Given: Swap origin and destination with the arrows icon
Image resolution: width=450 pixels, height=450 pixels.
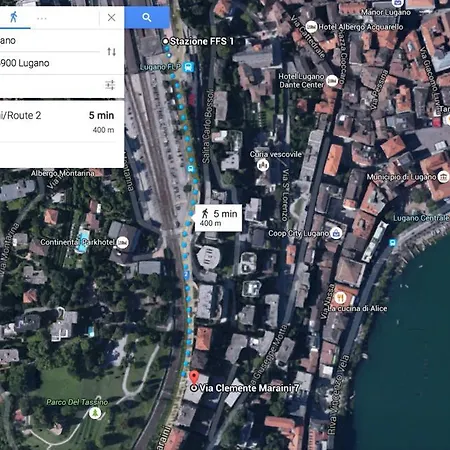Looking at the screenshot, I should [111, 52].
